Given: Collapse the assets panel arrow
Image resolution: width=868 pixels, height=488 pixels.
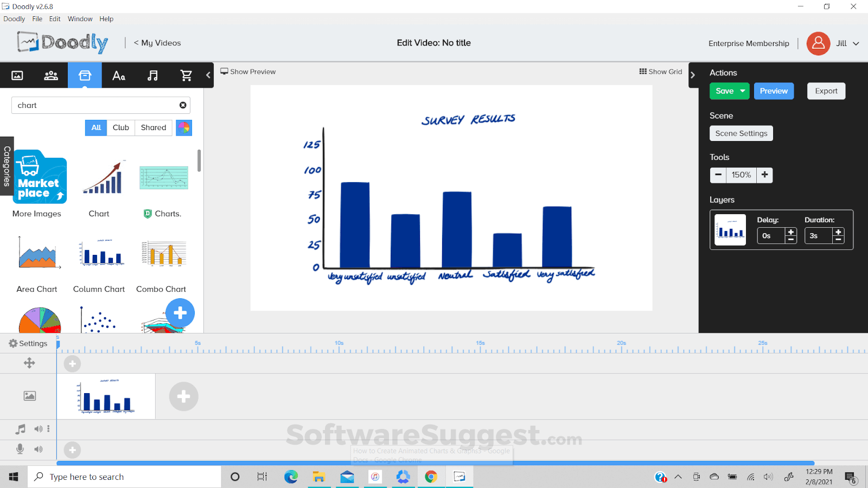Looking at the screenshot, I should [208, 75].
